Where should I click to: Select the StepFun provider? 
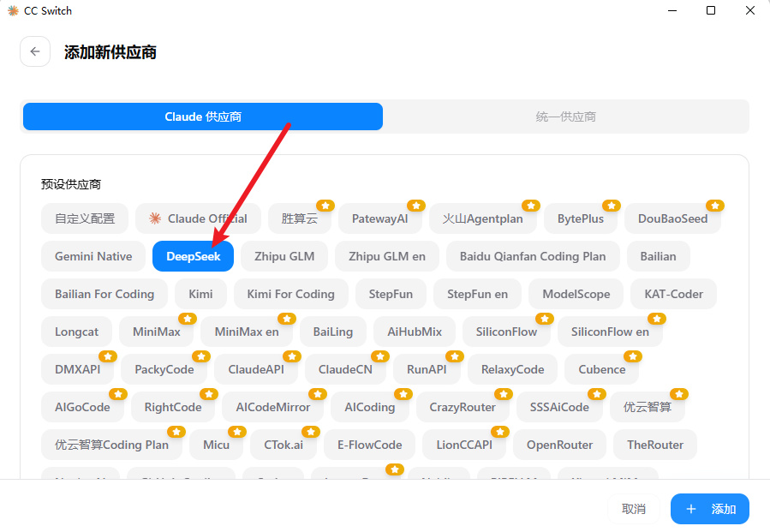pos(391,294)
